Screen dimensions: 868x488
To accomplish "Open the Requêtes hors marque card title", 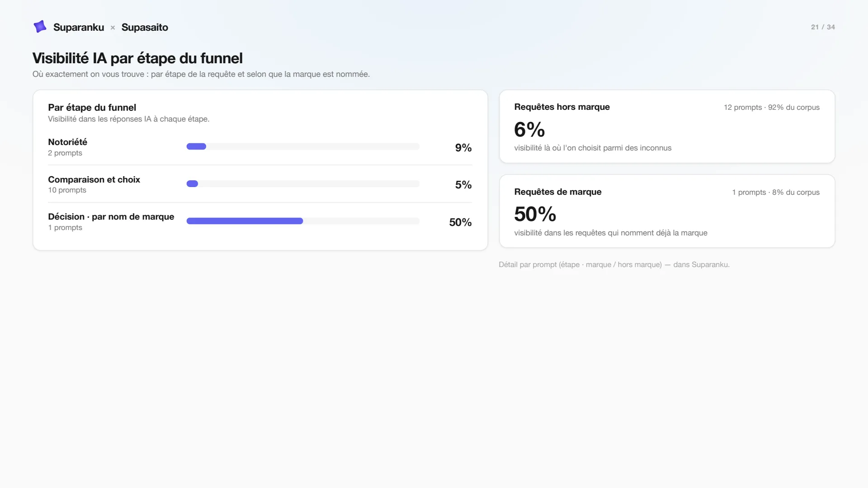I will [562, 107].
